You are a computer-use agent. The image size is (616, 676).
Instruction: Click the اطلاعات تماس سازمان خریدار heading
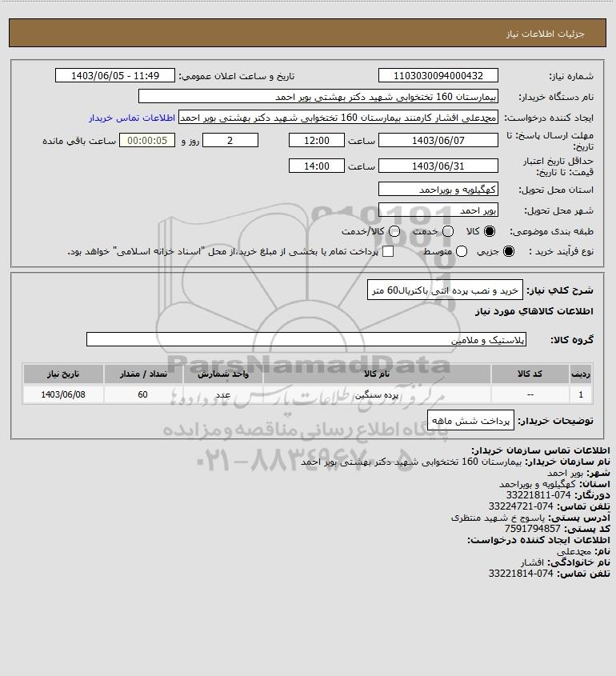click(541, 450)
